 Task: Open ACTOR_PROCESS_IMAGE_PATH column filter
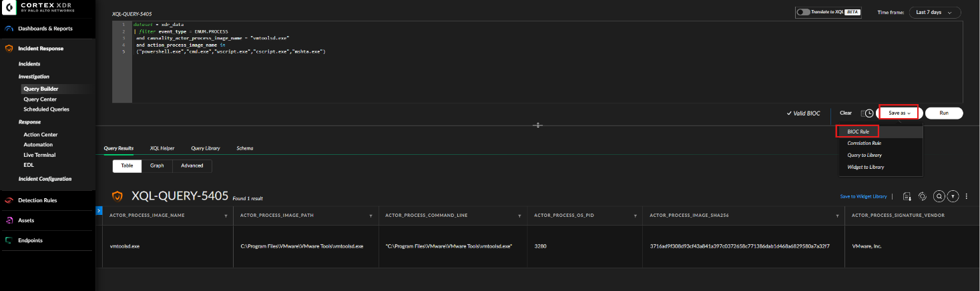(371, 216)
